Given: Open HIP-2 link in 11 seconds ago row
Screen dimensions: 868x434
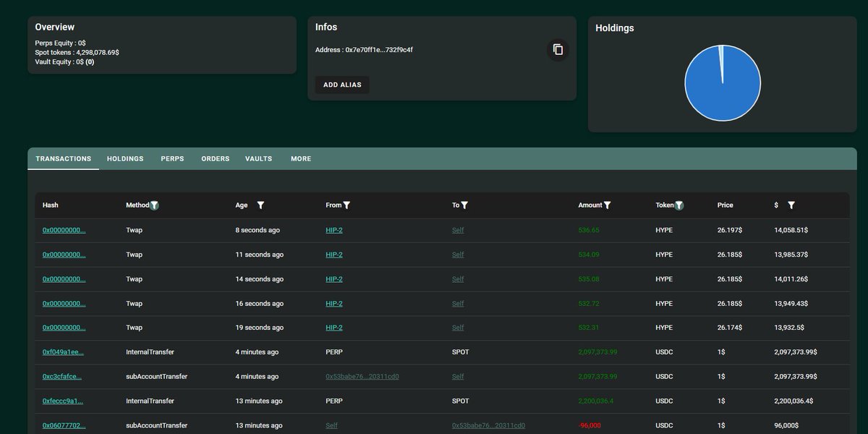Looking at the screenshot, I should pyautogui.click(x=334, y=255).
